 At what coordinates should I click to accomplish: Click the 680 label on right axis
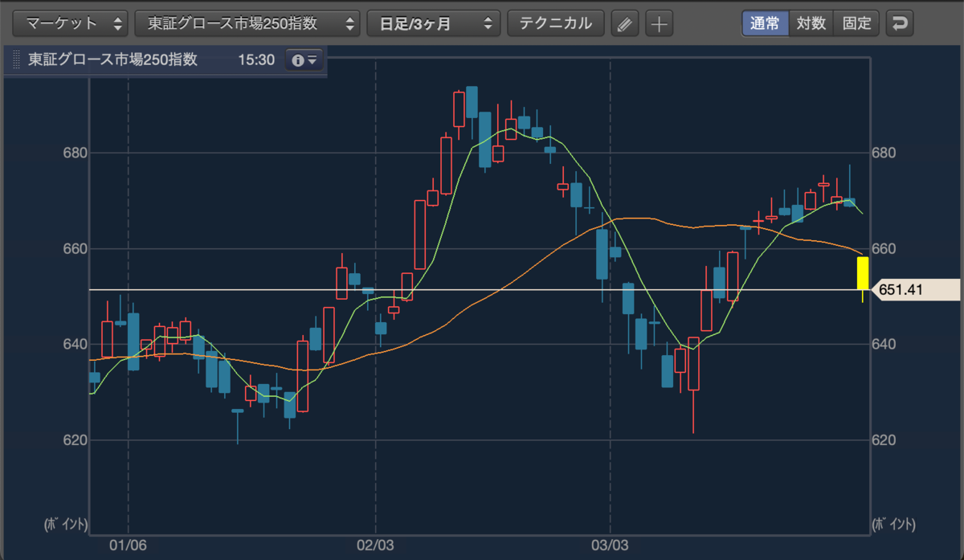coord(884,153)
